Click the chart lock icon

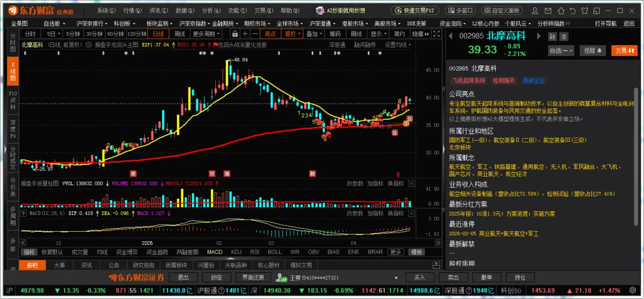(235, 33)
